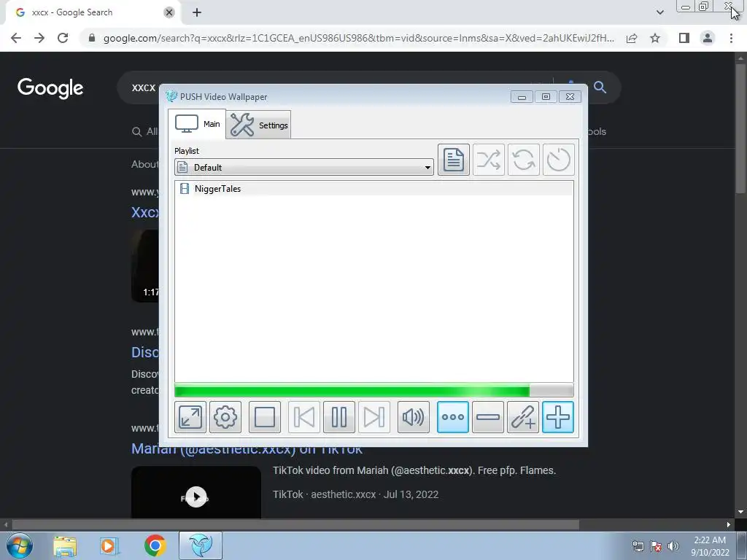The height and width of the screenshot is (560, 747).
Task: Click the three dots more options button
Action: [x=452, y=417]
